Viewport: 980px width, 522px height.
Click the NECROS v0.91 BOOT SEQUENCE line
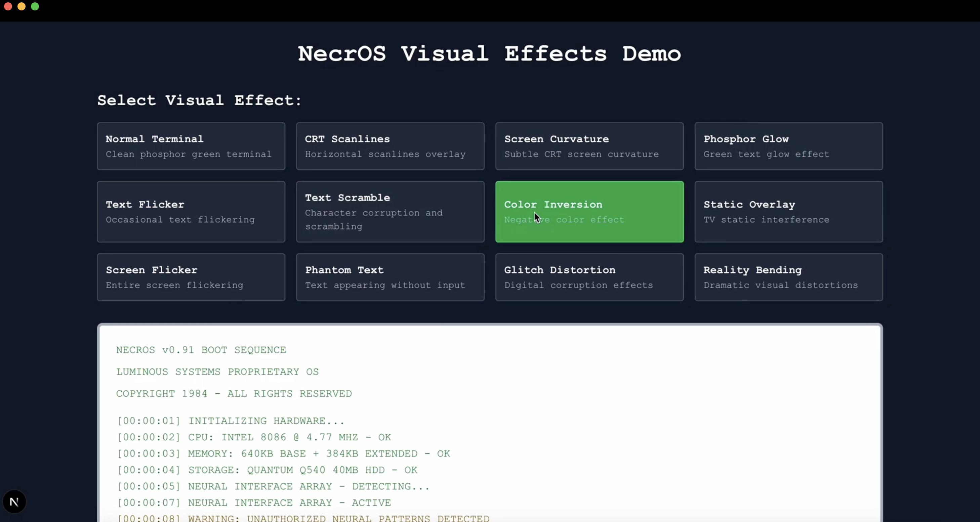point(201,350)
